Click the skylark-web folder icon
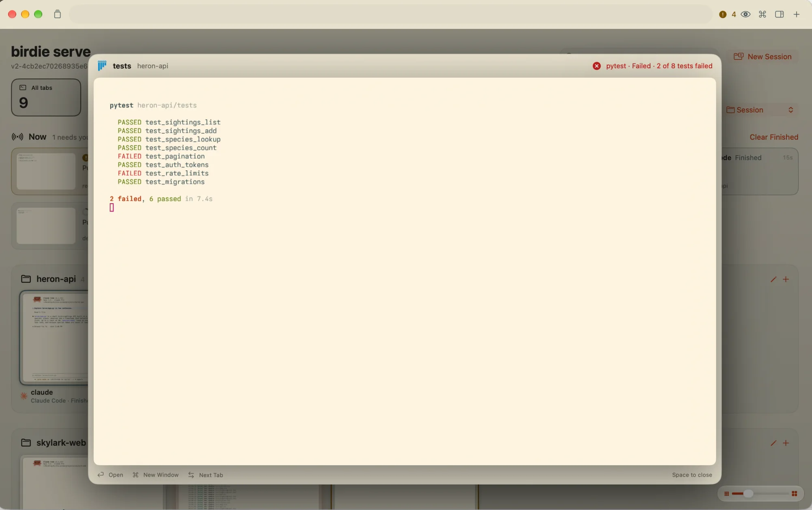This screenshot has height=510, width=812. (x=26, y=443)
